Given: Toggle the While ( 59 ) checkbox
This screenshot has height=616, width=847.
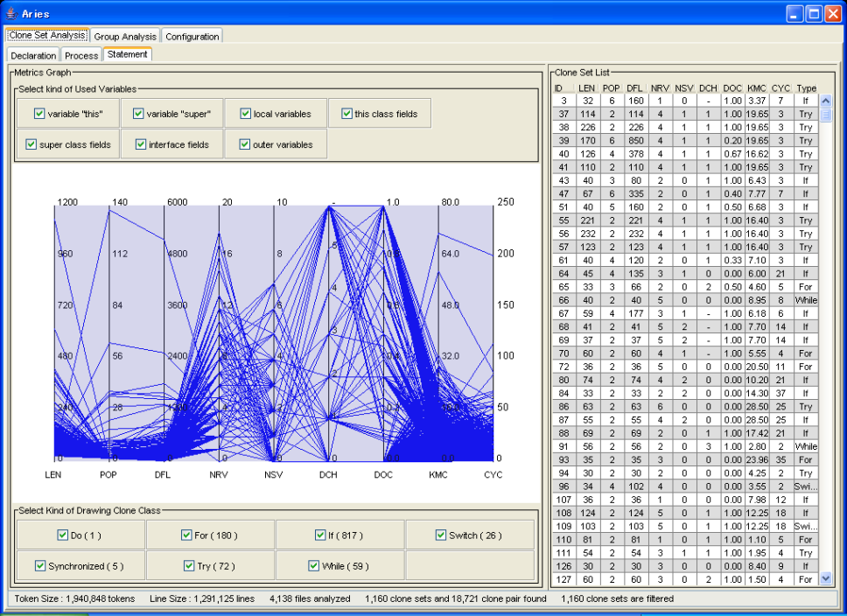Looking at the screenshot, I should tap(314, 565).
